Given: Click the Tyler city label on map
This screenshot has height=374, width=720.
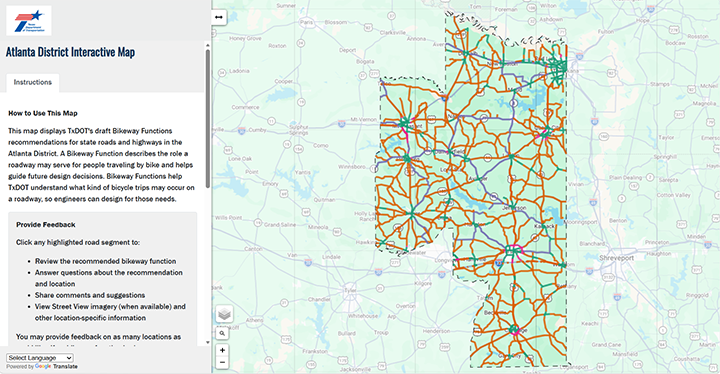Looking at the screenshot, I should [350, 290].
